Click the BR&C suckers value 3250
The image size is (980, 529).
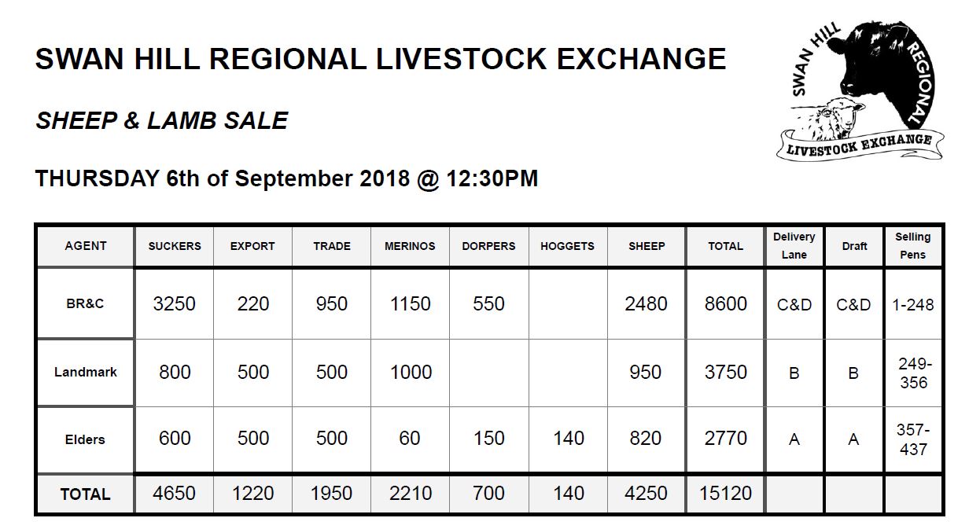(x=175, y=304)
